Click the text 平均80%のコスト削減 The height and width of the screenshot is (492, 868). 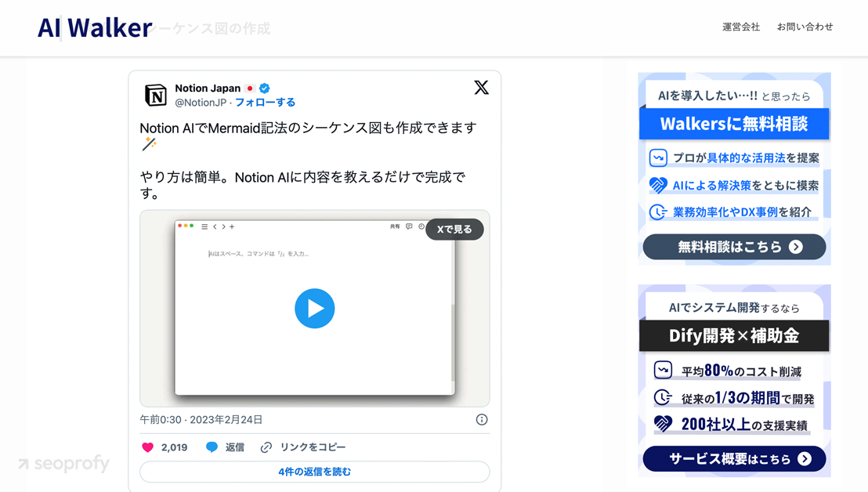click(x=741, y=371)
